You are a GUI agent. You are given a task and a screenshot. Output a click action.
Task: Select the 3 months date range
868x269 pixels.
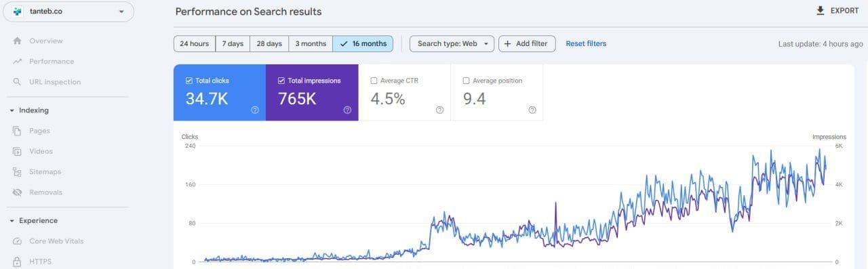click(x=311, y=43)
